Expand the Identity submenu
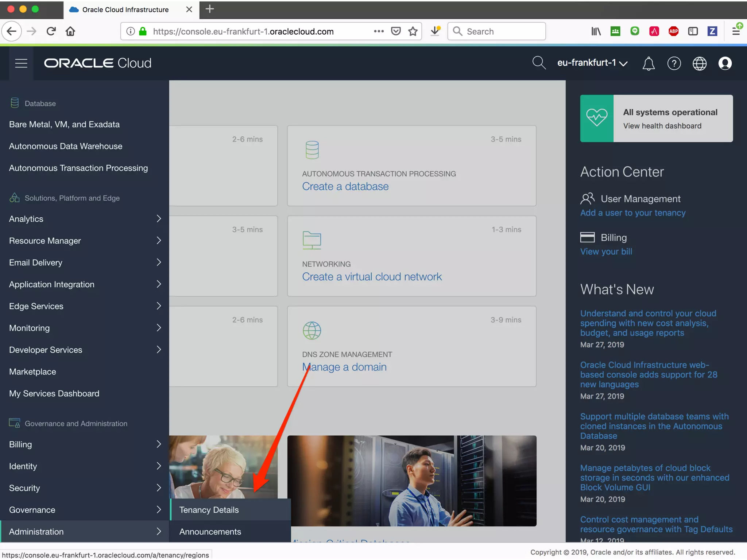Image resolution: width=747 pixels, height=560 pixels. [x=85, y=466]
